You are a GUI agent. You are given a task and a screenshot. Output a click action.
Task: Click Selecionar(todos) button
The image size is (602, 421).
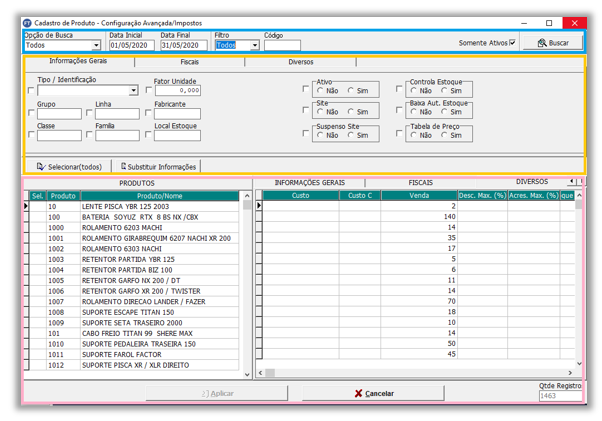[x=69, y=167]
